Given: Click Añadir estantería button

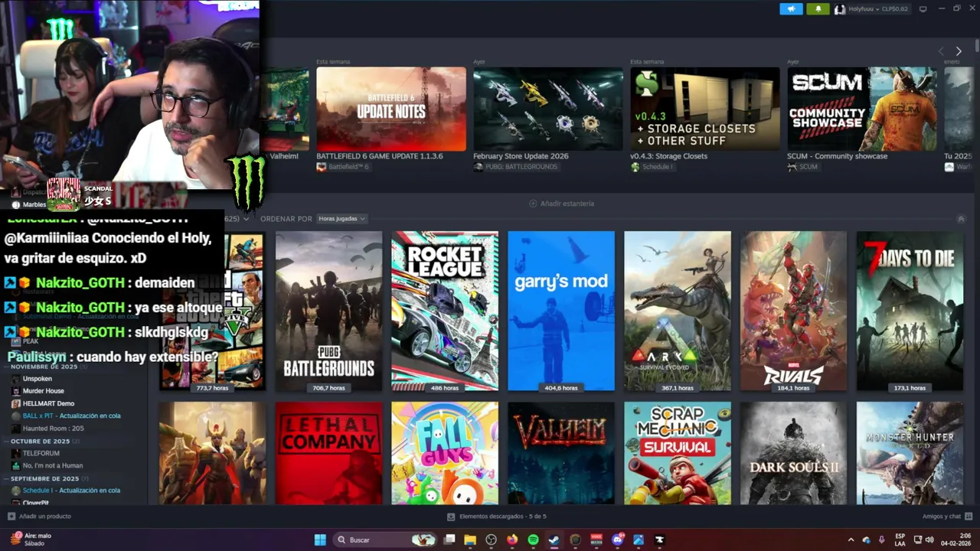Looking at the screenshot, I should 562,204.
